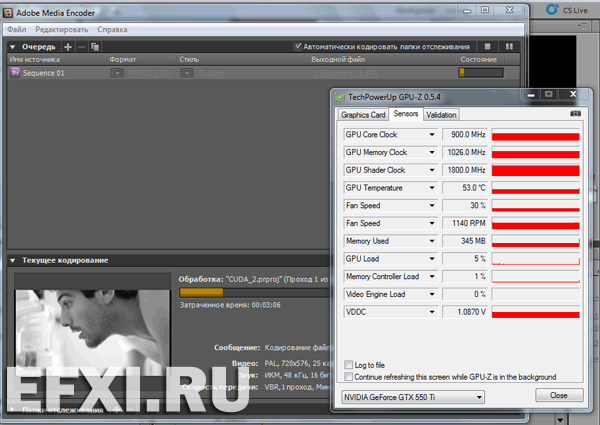Stop the encoding queue
Screen dimensions: 600x425
pyautogui.click(x=488, y=46)
